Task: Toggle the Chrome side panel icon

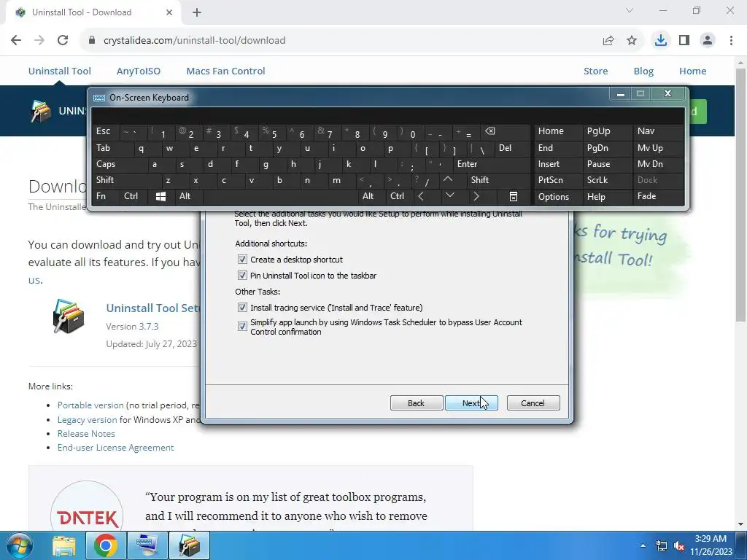Action: click(684, 41)
